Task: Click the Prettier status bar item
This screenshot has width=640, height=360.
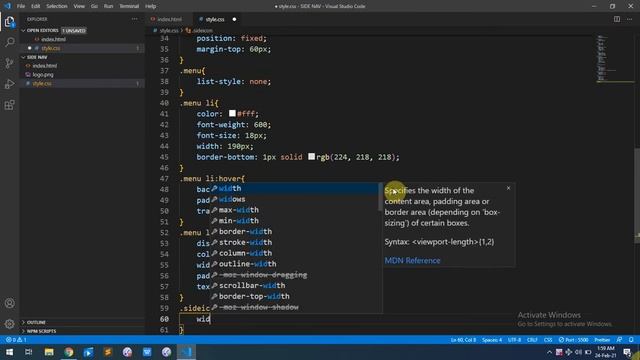Action: 602,340
